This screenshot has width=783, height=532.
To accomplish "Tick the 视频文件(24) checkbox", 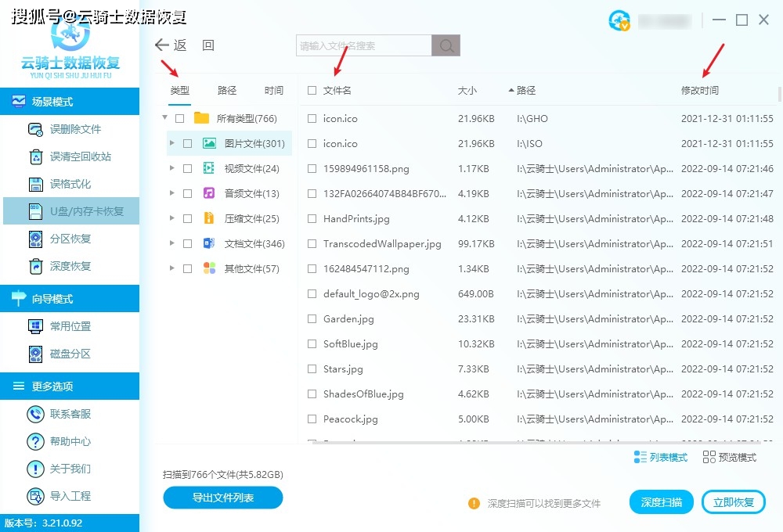I will click(x=187, y=168).
